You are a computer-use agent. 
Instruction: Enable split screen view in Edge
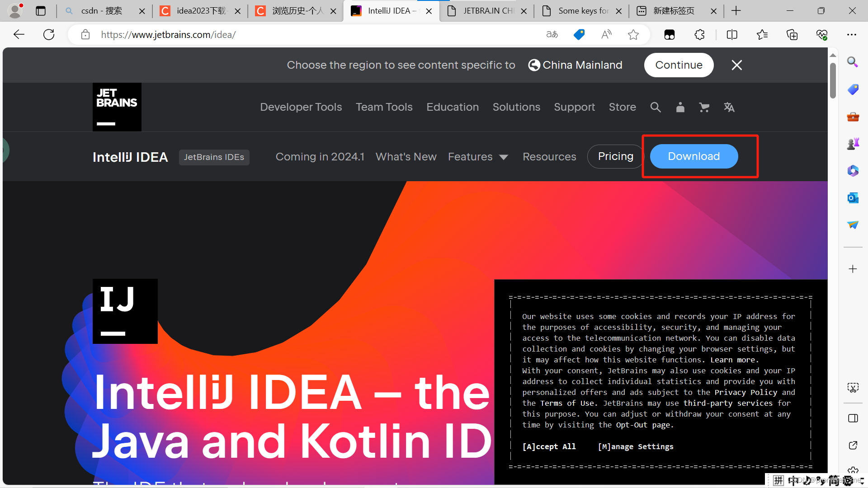click(x=732, y=34)
